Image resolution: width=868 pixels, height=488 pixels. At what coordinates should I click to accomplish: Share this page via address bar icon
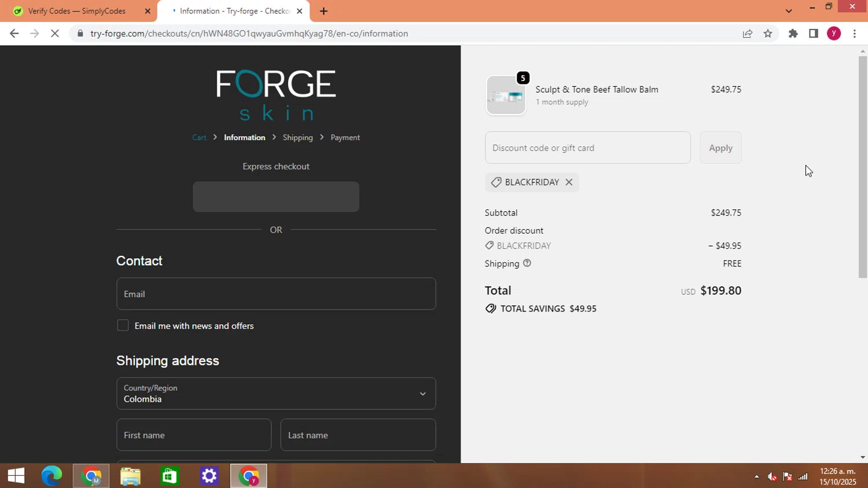[x=748, y=34]
